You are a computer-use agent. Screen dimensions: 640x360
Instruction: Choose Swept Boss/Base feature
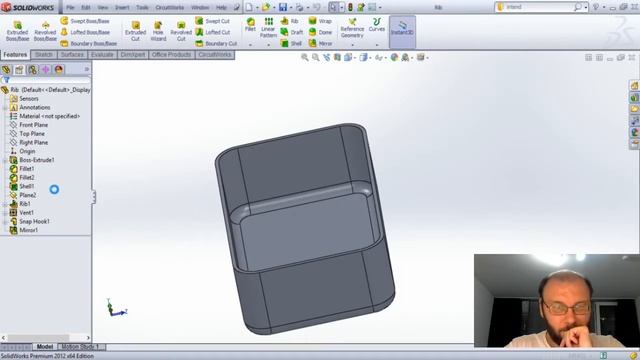(85, 21)
